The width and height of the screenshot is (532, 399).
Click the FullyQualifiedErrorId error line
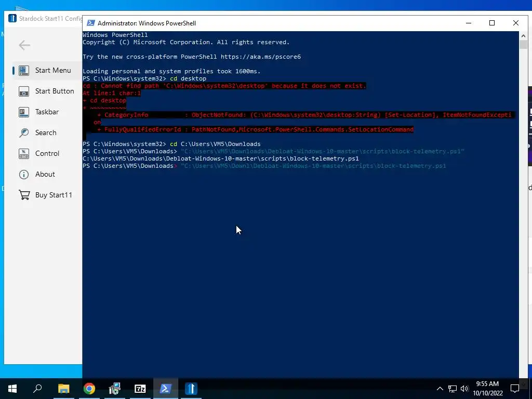coord(256,129)
